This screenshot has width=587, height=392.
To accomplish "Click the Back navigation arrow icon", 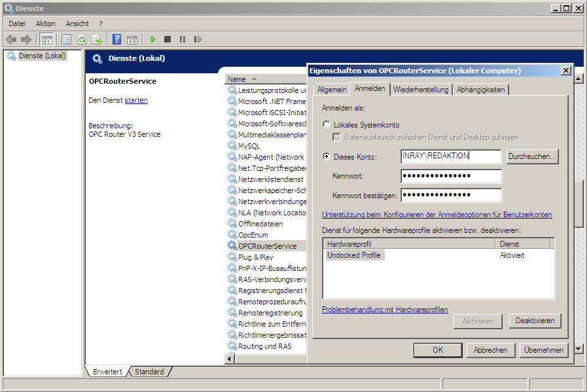I will pyautogui.click(x=11, y=39).
